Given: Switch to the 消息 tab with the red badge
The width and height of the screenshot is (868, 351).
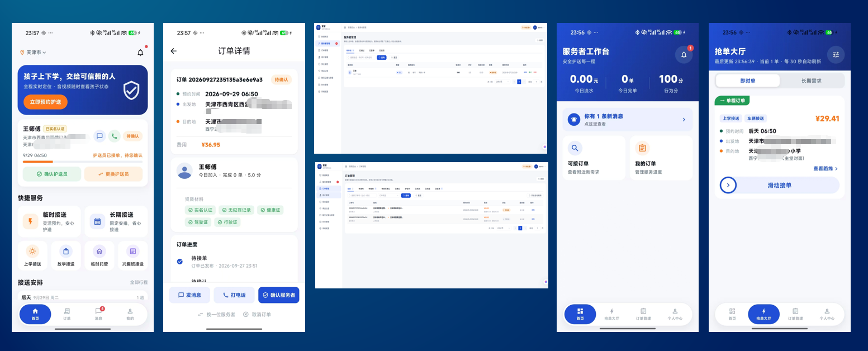Looking at the screenshot, I should click(98, 314).
